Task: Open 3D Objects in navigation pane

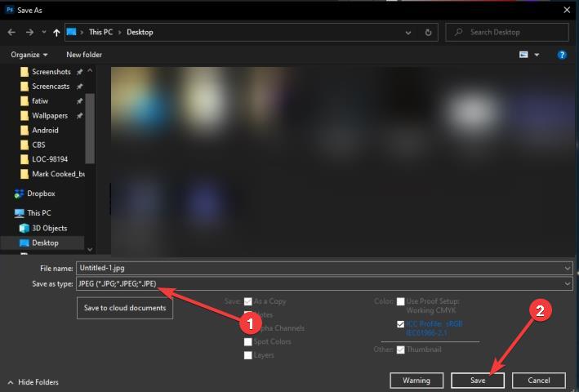Action: [49, 228]
